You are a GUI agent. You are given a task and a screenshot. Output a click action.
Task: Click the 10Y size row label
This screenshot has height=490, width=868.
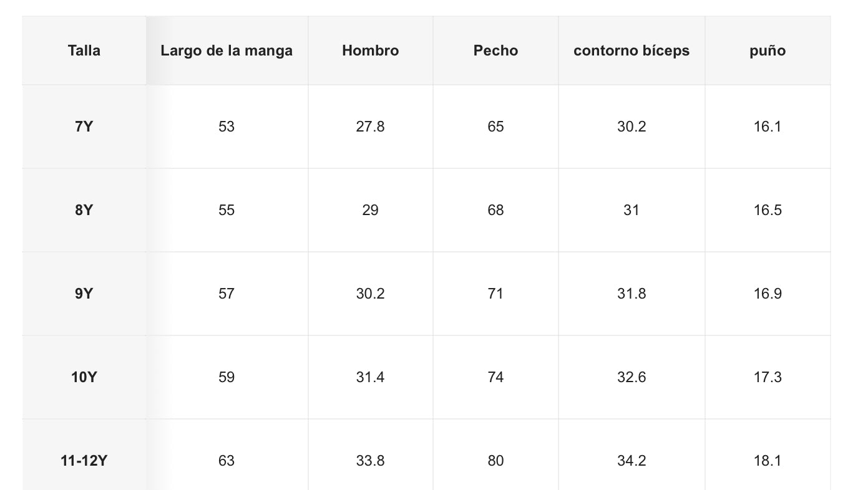point(84,377)
